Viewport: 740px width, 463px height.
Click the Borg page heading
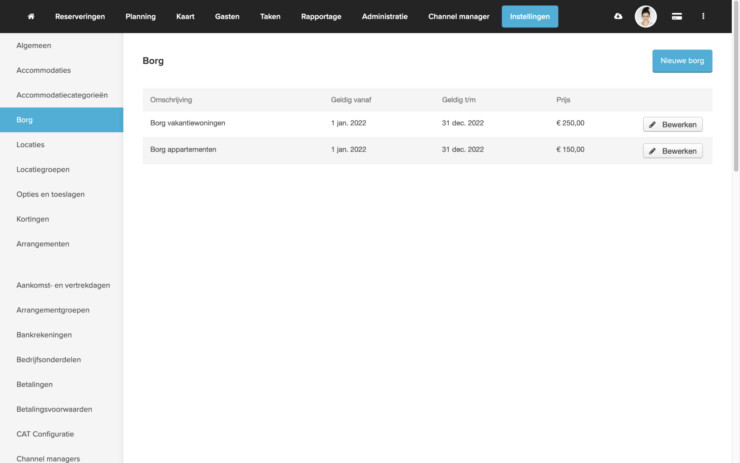[x=153, y=61]
